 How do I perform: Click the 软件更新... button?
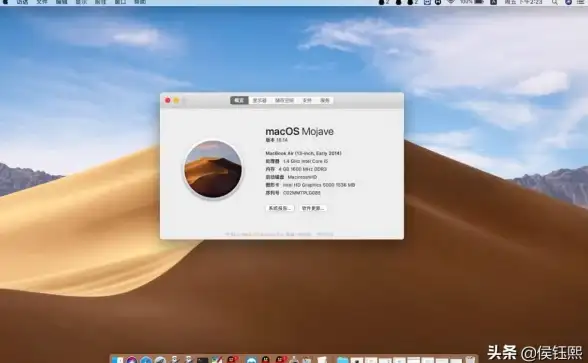pyautogui.click(x=313, y=208)
